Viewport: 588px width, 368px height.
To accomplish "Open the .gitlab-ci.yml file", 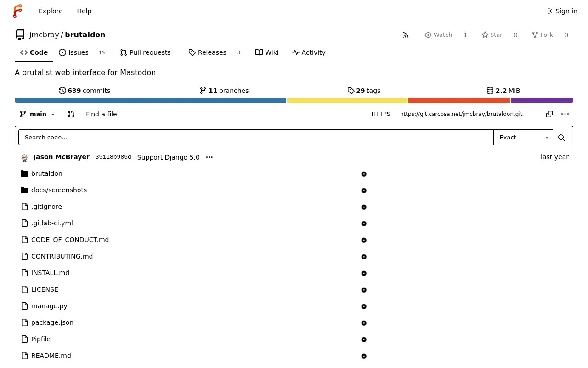I will point(52,223).
